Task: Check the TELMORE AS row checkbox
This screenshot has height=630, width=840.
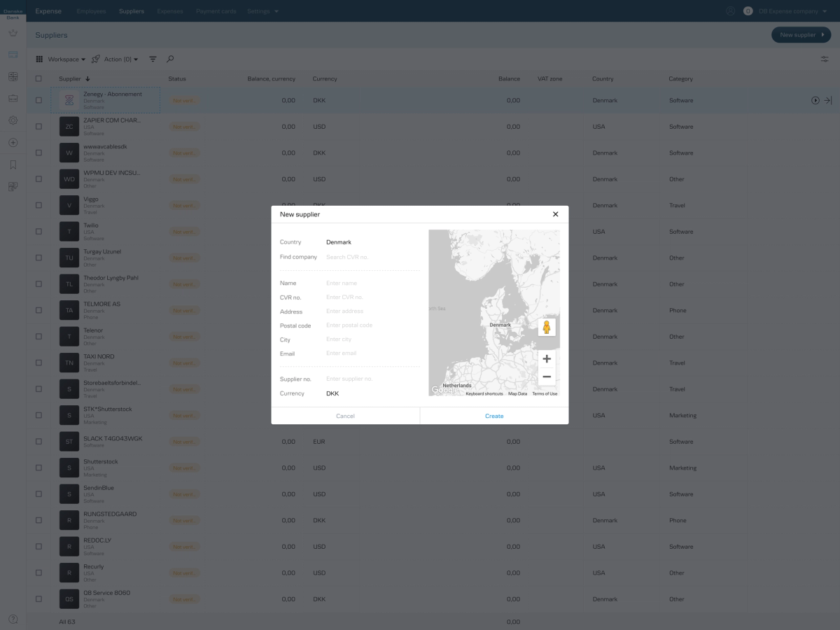Action: pyautogui.click(x=38, y=311)
